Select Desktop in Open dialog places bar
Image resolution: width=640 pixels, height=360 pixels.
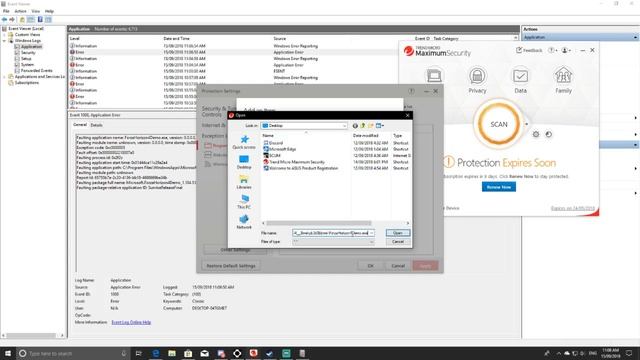[244, 162]
